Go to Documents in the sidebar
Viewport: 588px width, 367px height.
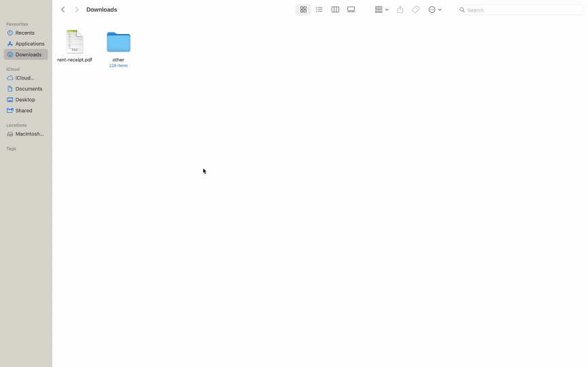pyautogui.click(x=29, y=89)
